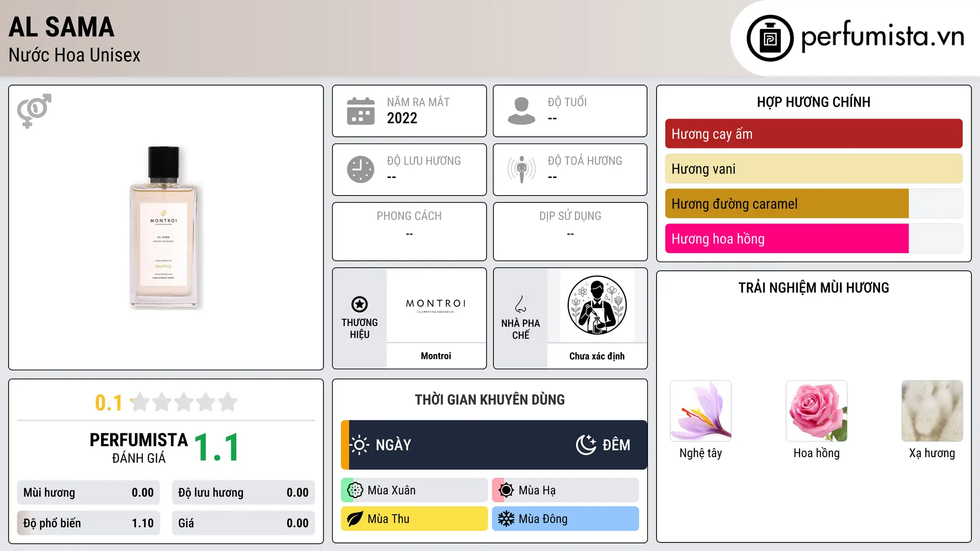Click the flower icon for Mùa Xuân
The width and height of the screenshot is (980, 551).
(x=355, y=490)
